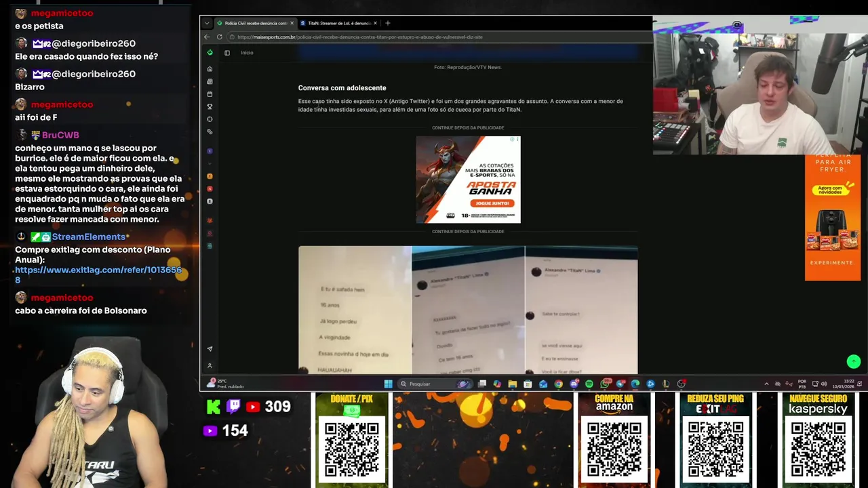Open the browser tab search chevron

(x=207, y=23)
